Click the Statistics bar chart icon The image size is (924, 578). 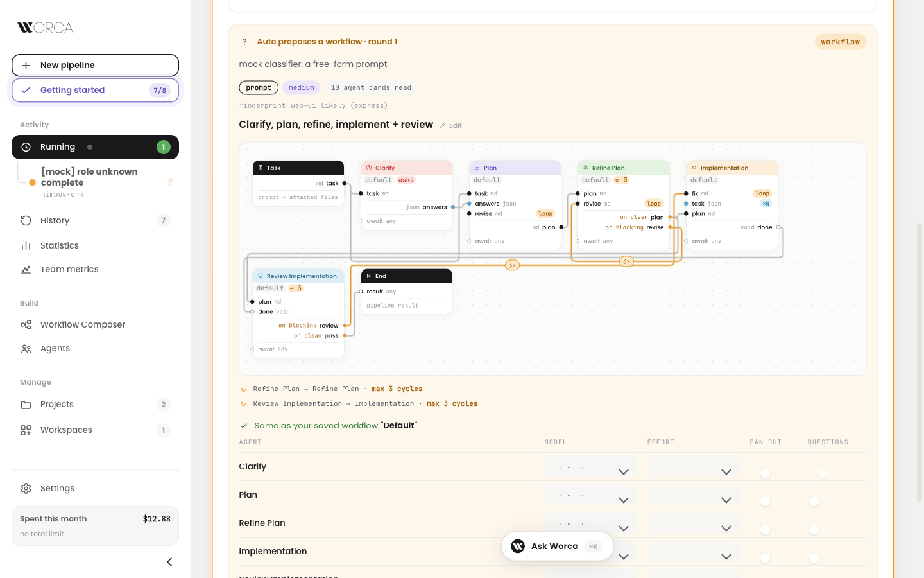(26, 246)
